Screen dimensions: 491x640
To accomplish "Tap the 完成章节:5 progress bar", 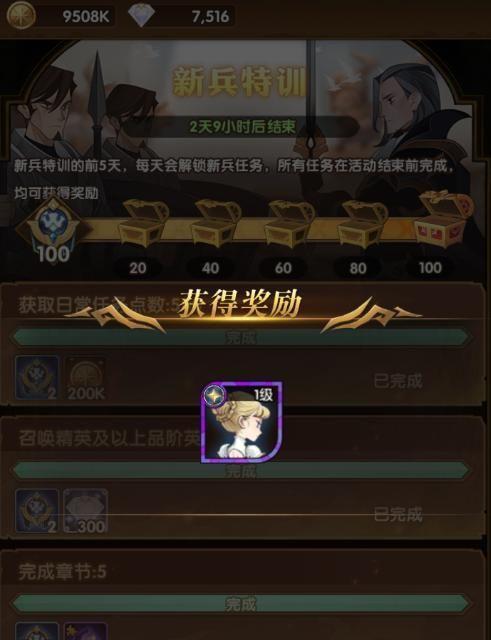I will 241,604.
